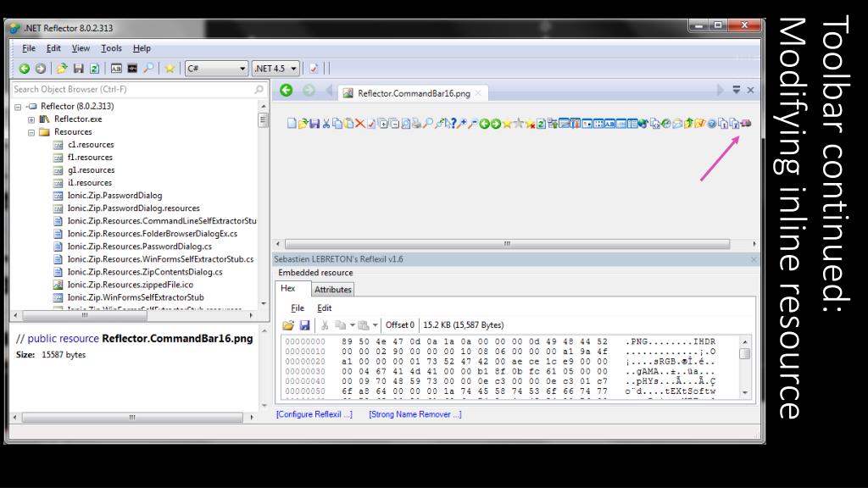This screenshot has width=868, height=488.
Task: Collapse the Reflector (8.0.2.313) tree node
Action: 18,107
